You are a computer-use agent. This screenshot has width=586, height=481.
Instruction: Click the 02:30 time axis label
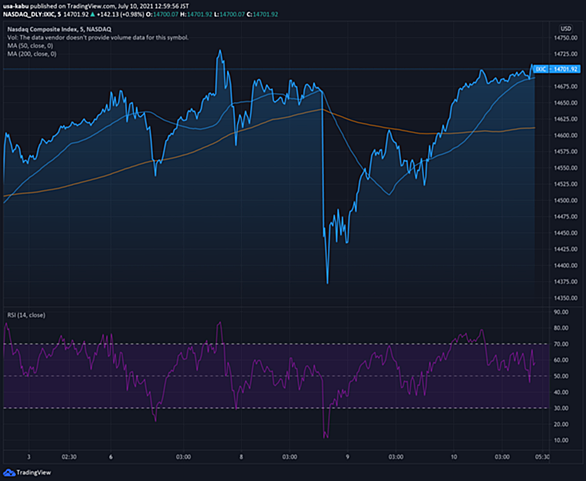click(69, 457)
